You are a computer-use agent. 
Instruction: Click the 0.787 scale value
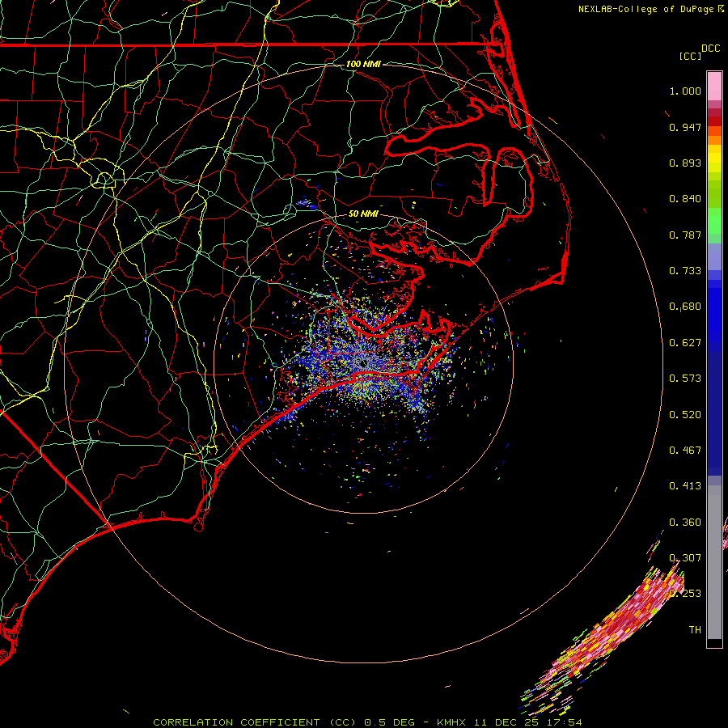click(x=685, y=235)
